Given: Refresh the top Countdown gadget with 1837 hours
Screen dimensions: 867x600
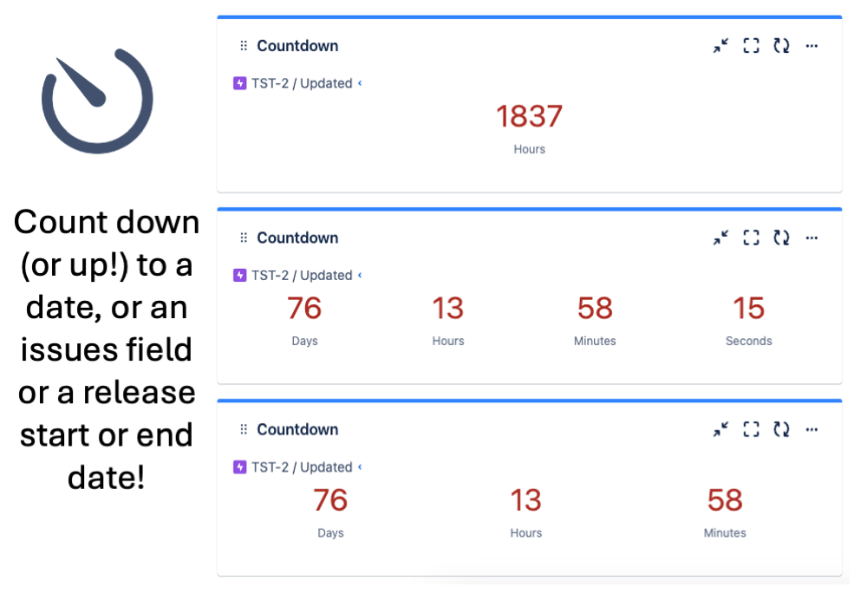Looking at the screenshot, I should click(x=781, y=46).
